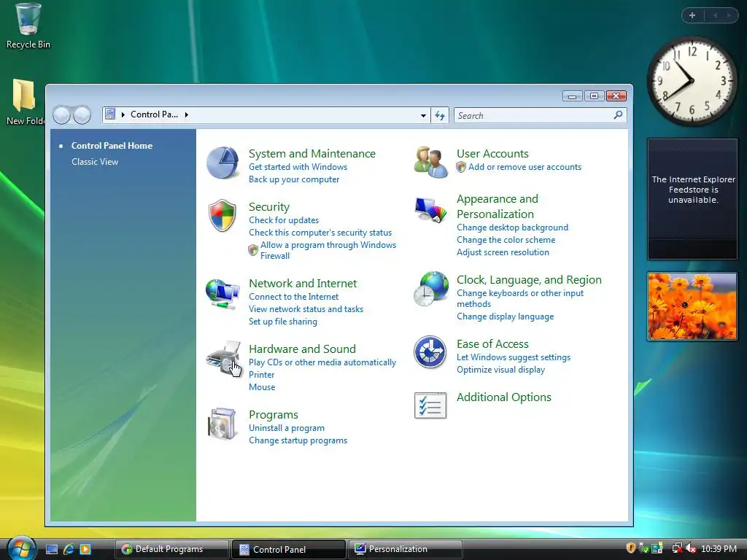Viewport: 747px width, 560px height.
Task: Click the taskbar clock showing 10:39 PM
Action: [719, 548]
